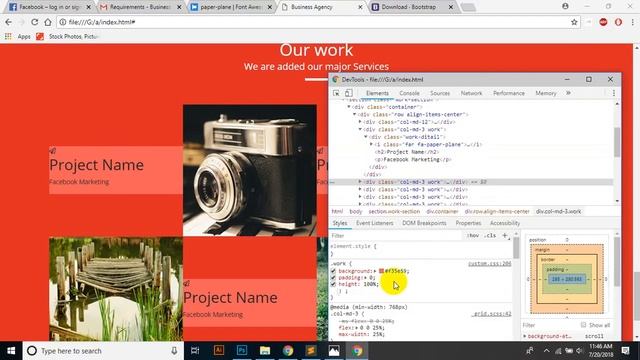Open Chrome profile avatar icon
This screenshot has width=640, height=360.
click(x=565, y=6)
